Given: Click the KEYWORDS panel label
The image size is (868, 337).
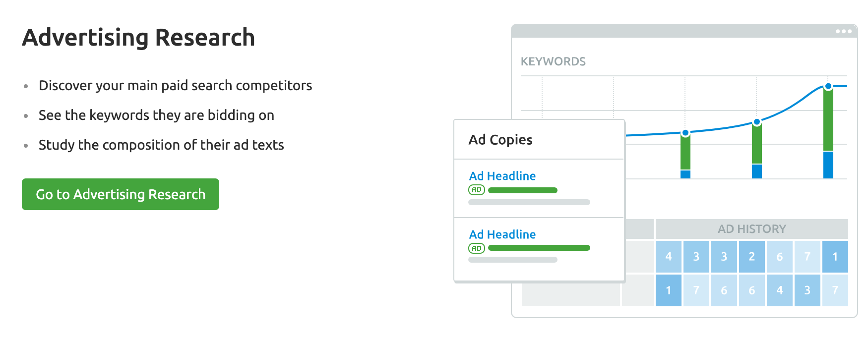Looking at the screenshot, I should click(x=553, y=61).
